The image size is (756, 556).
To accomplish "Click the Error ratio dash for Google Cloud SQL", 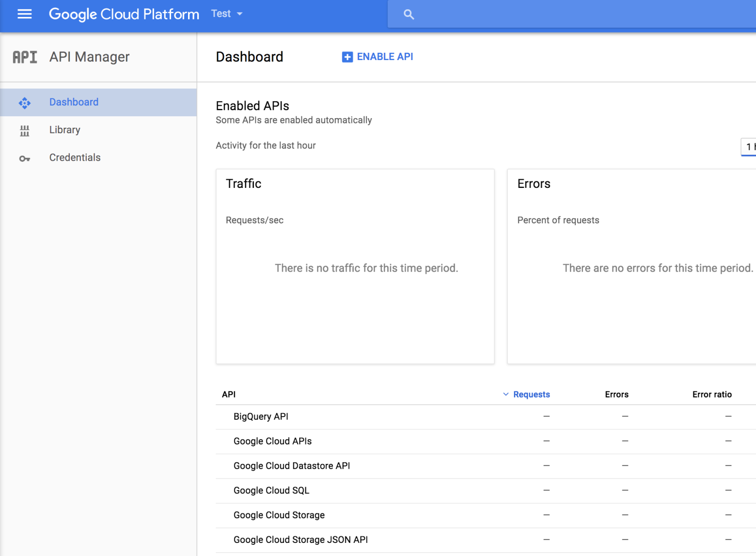I will coord(728,491).
